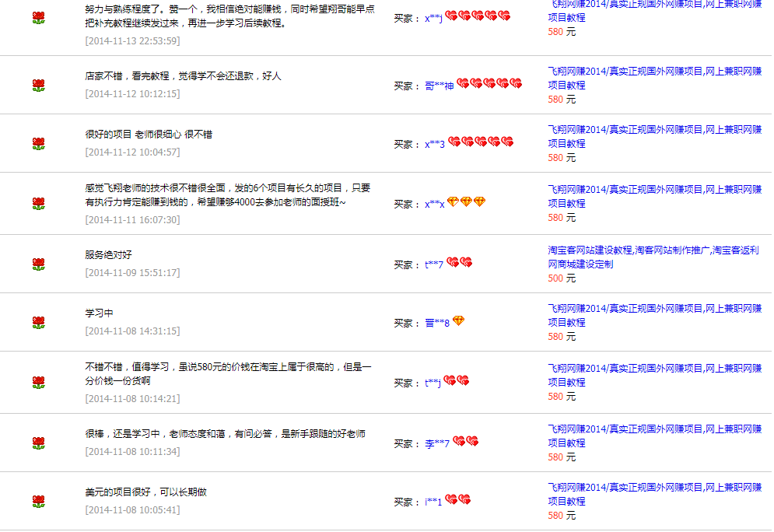Visit buyer 李**7's profile page
Screen dimensions: 774x532
click(436, 444)
